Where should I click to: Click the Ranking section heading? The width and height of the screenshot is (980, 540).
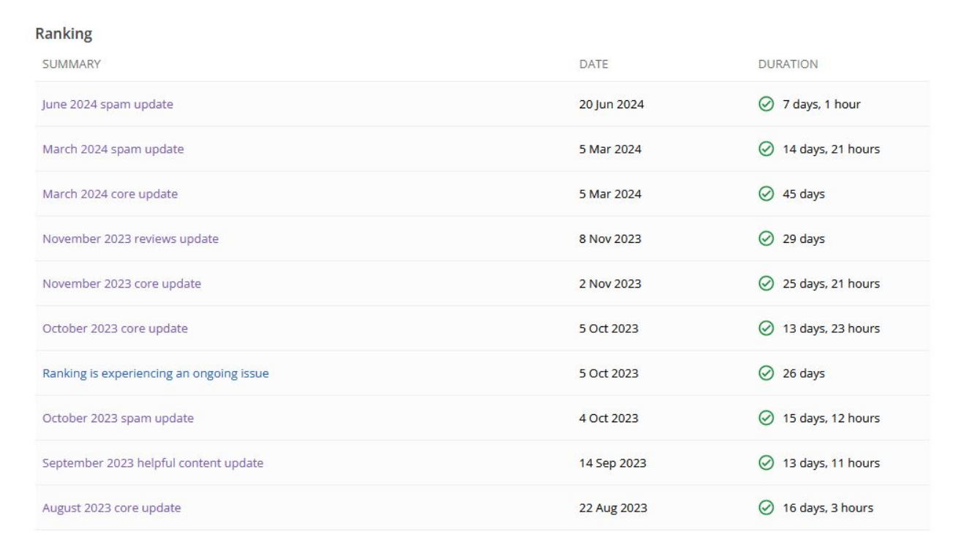[x=63, y=34]
